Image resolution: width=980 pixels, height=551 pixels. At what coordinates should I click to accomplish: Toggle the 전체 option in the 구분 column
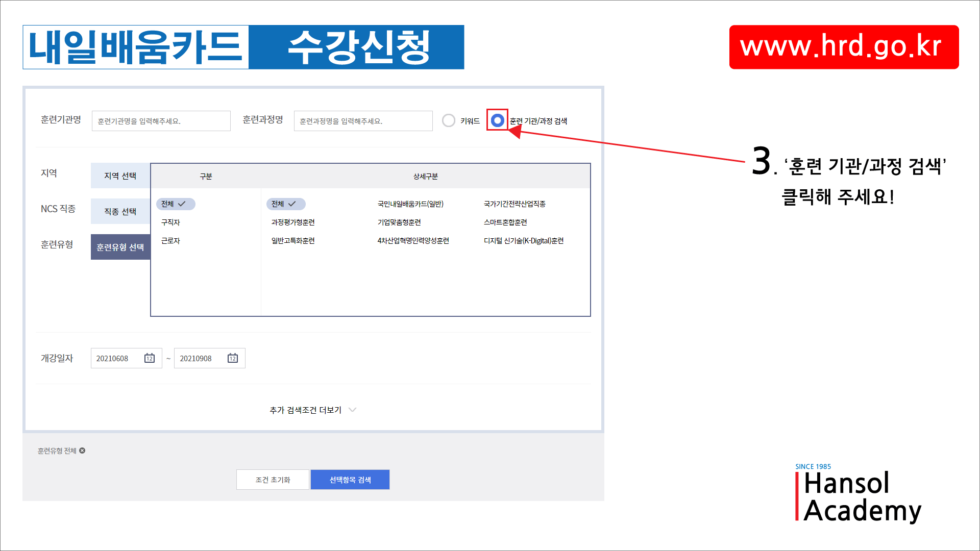[176, 204]
